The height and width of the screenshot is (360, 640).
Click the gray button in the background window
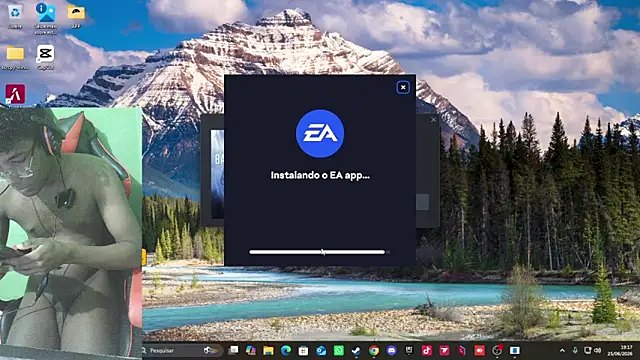tap(422, 202)
